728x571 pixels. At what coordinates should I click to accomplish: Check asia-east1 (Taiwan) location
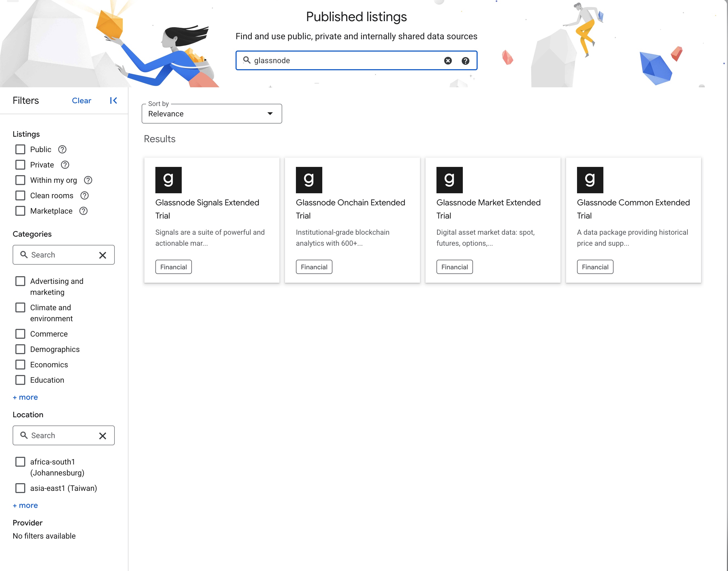point(20,488)
